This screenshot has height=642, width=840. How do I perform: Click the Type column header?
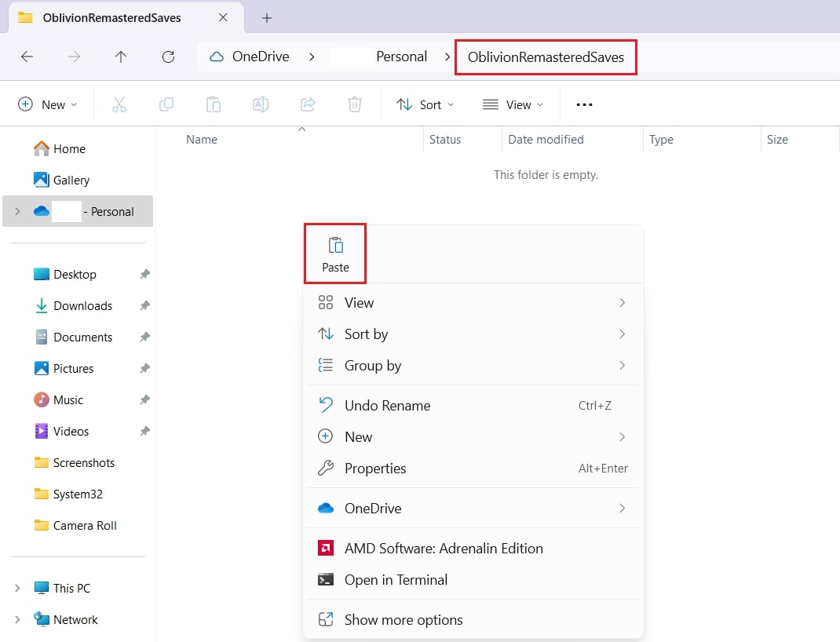(x=702, y=140)
